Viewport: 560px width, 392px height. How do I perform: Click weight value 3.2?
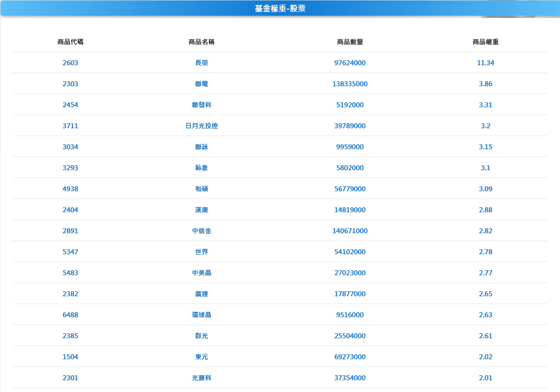[486, 126]
